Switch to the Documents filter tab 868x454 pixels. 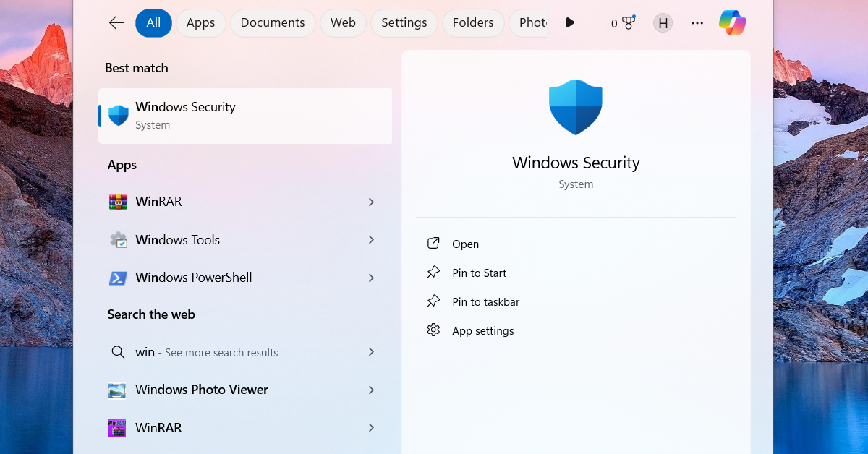click(x=273, y=22)
